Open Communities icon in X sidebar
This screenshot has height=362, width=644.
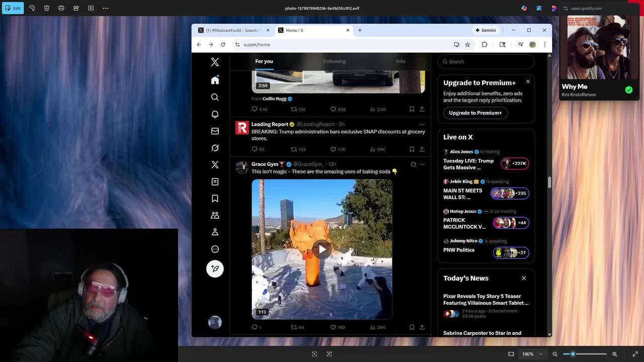click(215, 215)
